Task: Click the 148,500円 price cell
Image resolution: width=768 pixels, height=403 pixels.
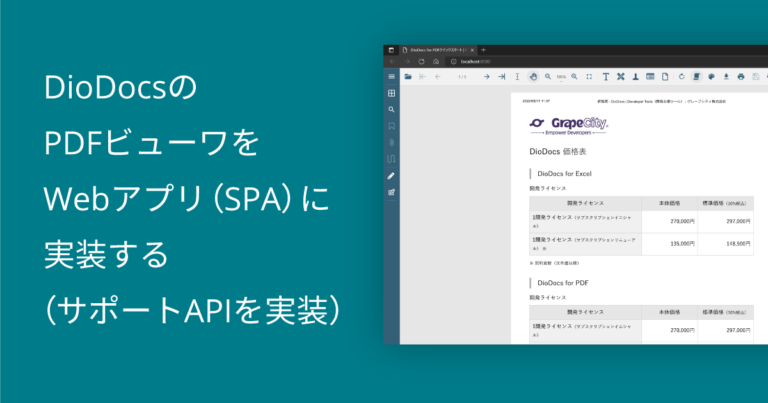Action: (x=725, y=244)
